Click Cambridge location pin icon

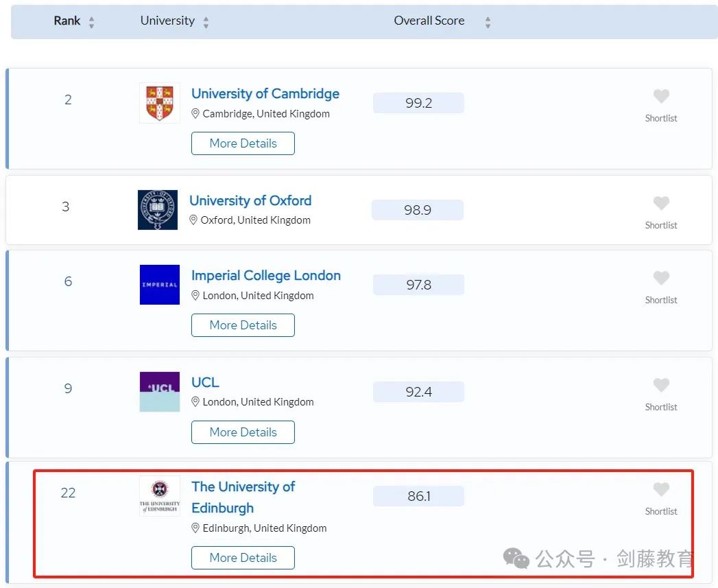195,114
